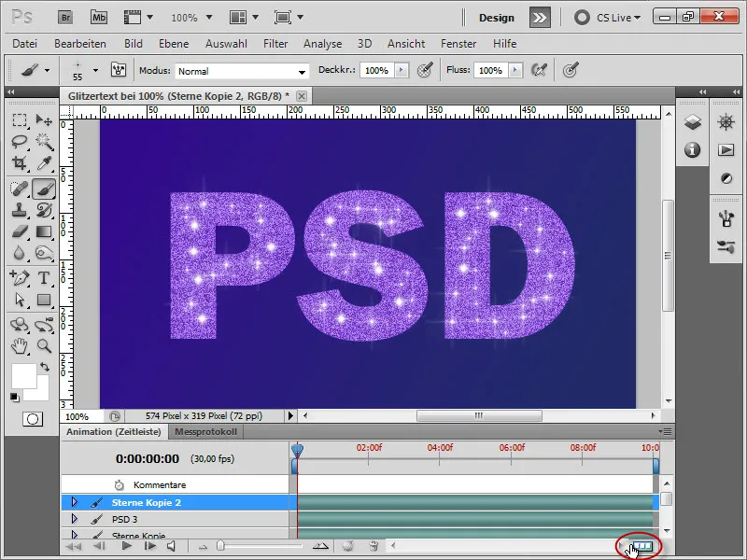The image size is (747, 560).
Task: Open the Layers panel from the dock
Action: click(693, 121)
